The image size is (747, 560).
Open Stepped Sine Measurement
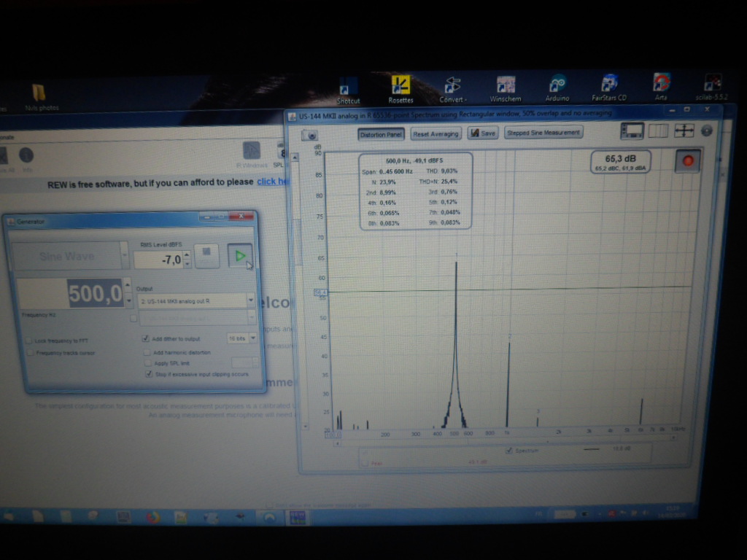click(543, 133)
